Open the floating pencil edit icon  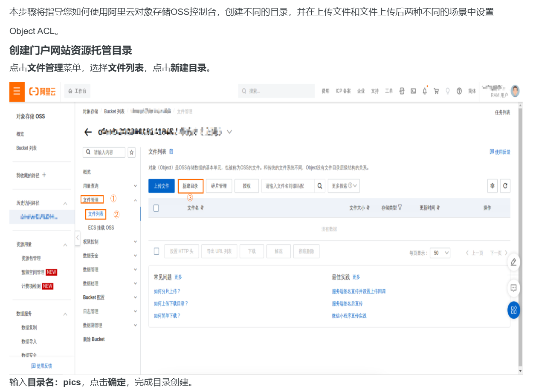pyautogui.click(x=513, y=262)
